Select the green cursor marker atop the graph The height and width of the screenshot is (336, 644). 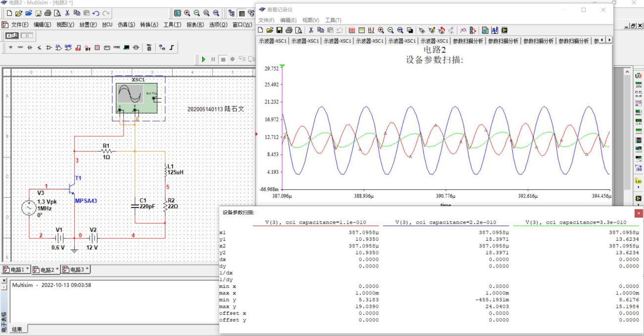coord(282,66)
